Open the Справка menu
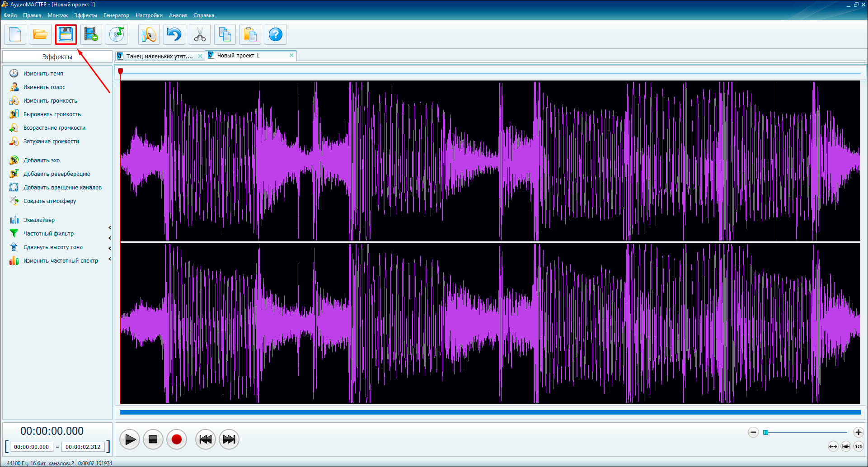868x467 pixels. coord(204,15)
